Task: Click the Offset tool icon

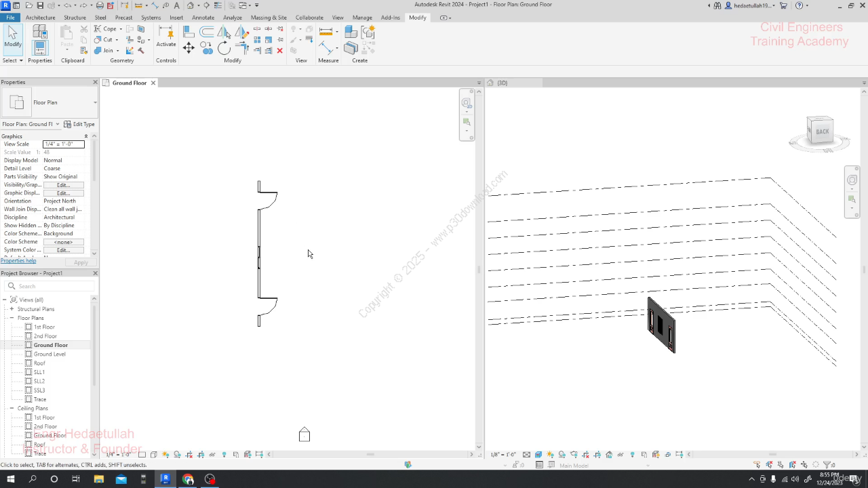Action: pyautogui.click(x=207, y=32)
